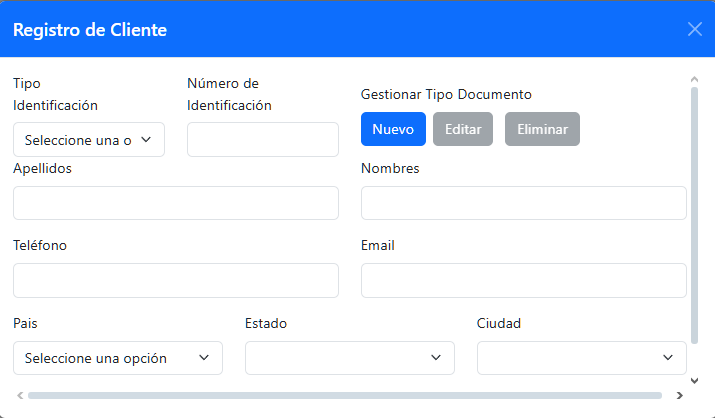The width and height of the screenshot is (715, 418).
Task: Click into the Teléfono field
Action: pyautogui.click(x=176, y=280)
